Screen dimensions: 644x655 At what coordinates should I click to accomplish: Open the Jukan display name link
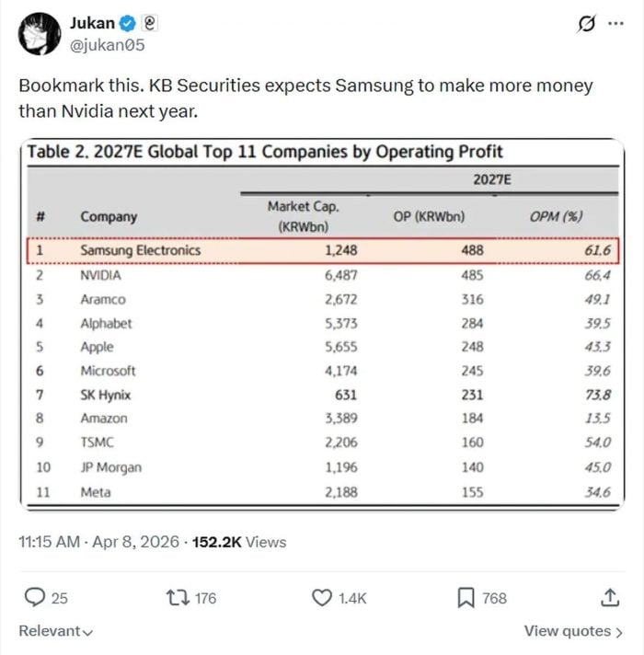click(x=91, y=22)
